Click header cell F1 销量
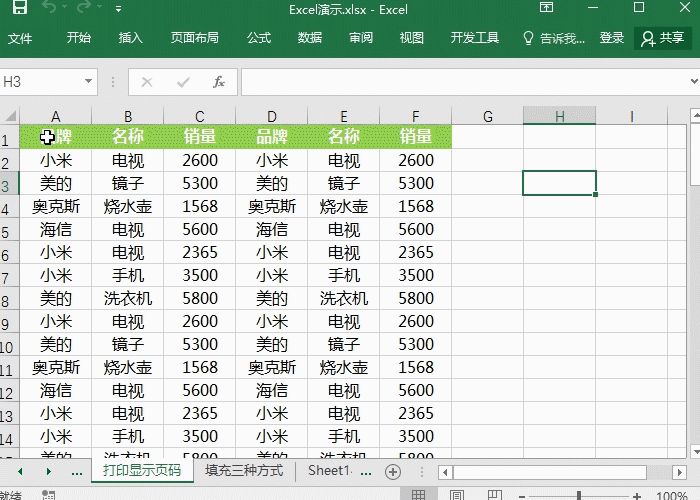The height and width of the screenshot is (500, 700). [416, 136]
